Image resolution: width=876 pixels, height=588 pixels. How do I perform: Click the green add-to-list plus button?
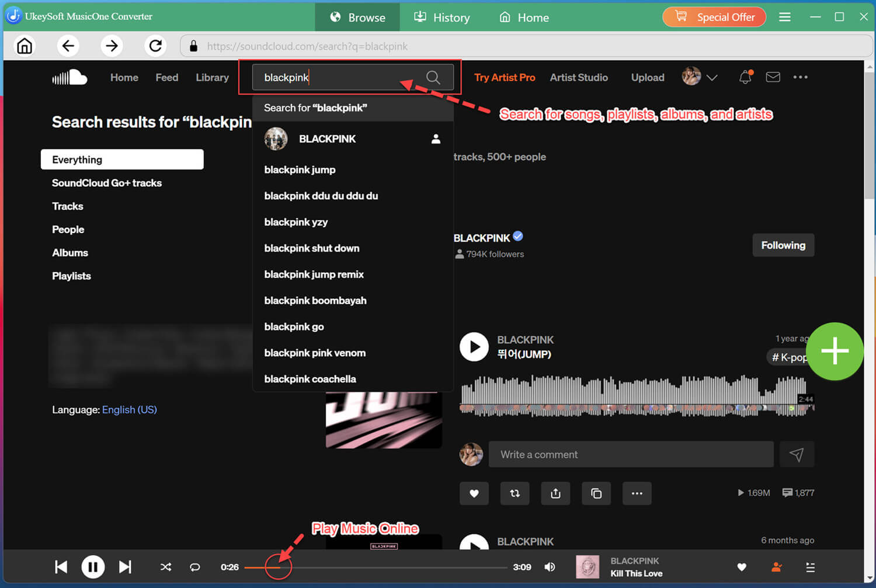[x=835, y=351]
